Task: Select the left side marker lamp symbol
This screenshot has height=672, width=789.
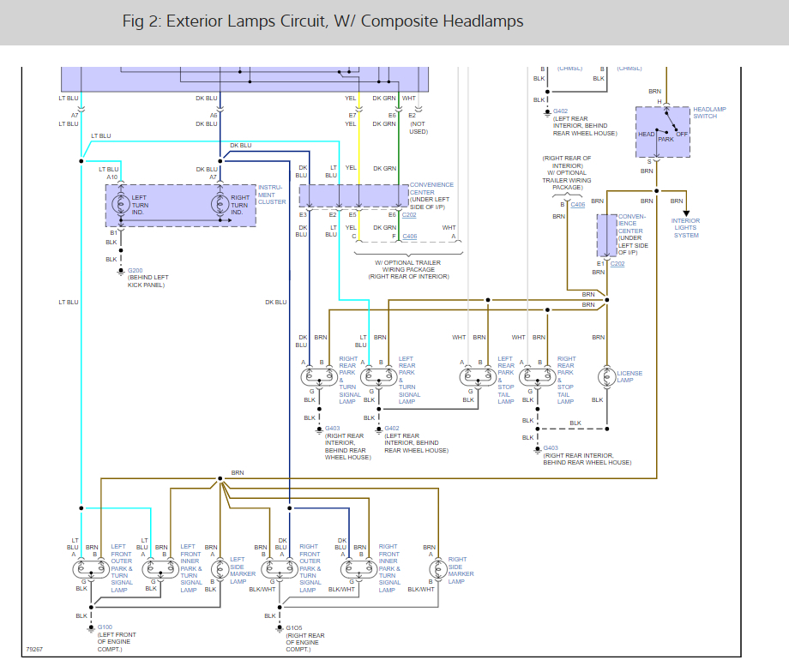Action: coord(220,569)
